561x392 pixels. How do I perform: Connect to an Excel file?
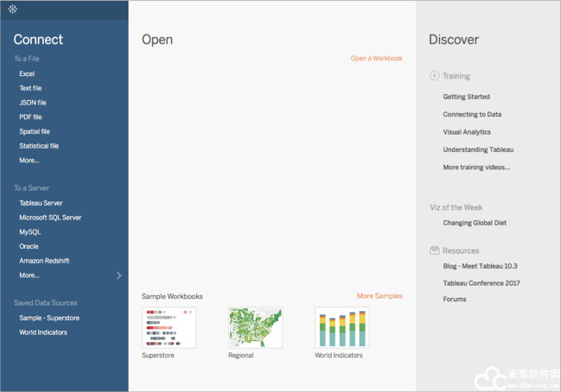pos(27,74)
